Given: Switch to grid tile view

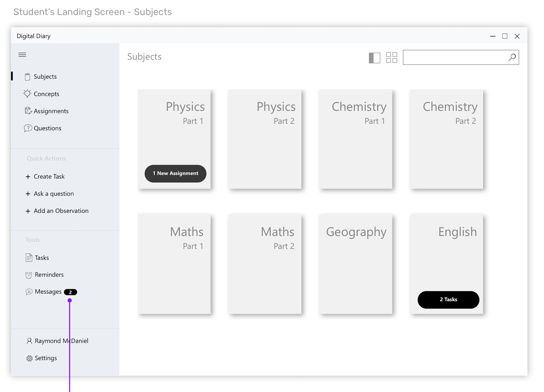Looking at the screenshot, I should tap(392, 58).
